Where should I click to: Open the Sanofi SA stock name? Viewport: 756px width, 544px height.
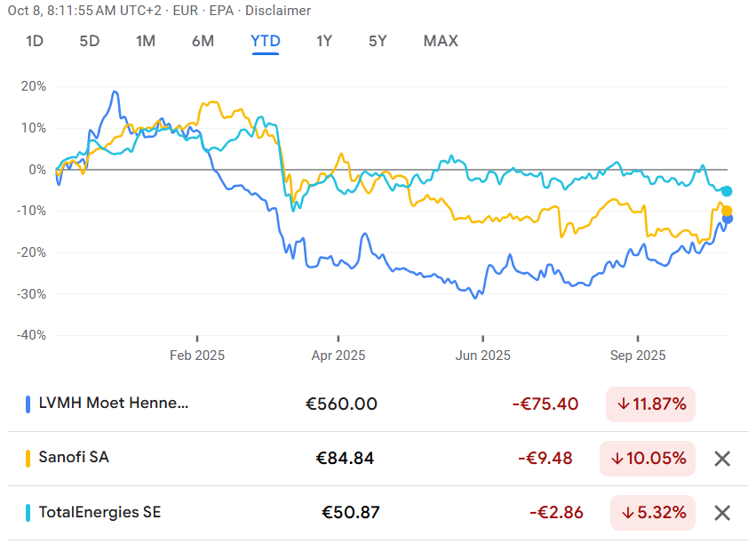pos(74,458)
